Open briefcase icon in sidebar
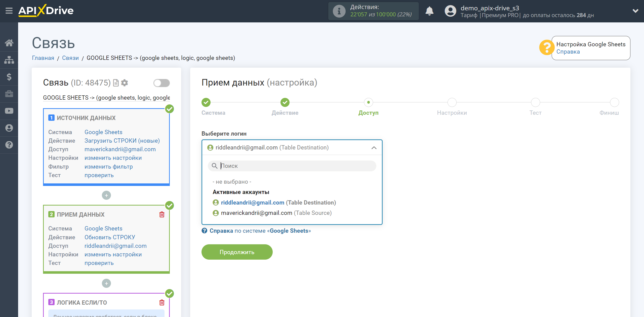Viewport: 644px width, 317px height. click(x=9, y=94)
